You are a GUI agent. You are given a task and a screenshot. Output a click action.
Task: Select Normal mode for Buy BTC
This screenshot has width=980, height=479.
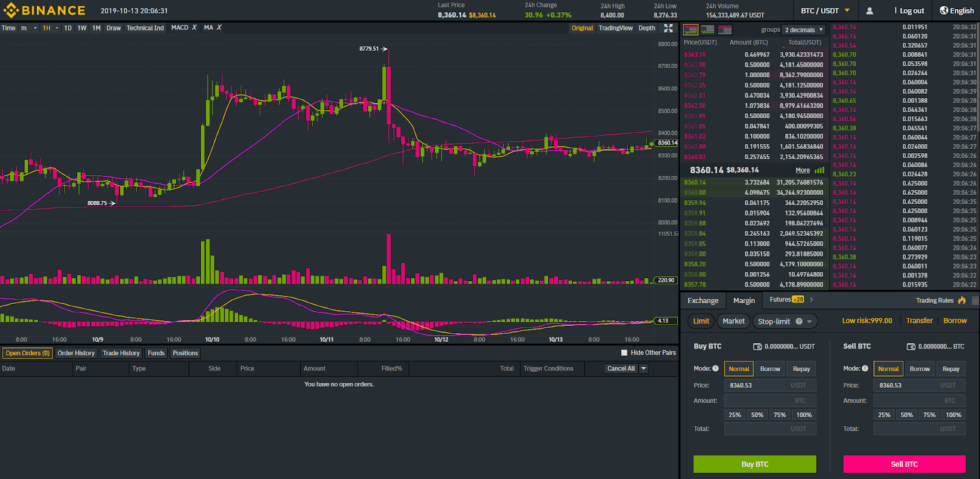tap(739, 369)
